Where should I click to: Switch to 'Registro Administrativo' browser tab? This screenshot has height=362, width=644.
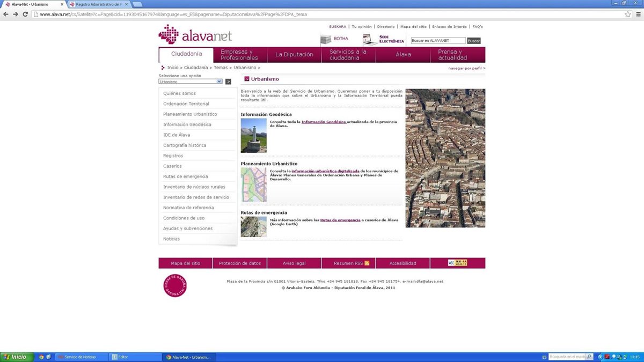point(98,4)
